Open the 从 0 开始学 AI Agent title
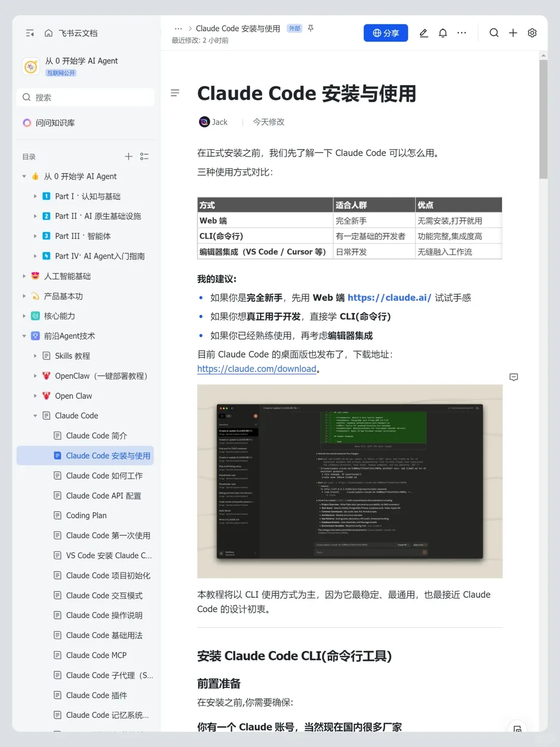This screenshot has width=560, height=747. [x=81, y=61]
